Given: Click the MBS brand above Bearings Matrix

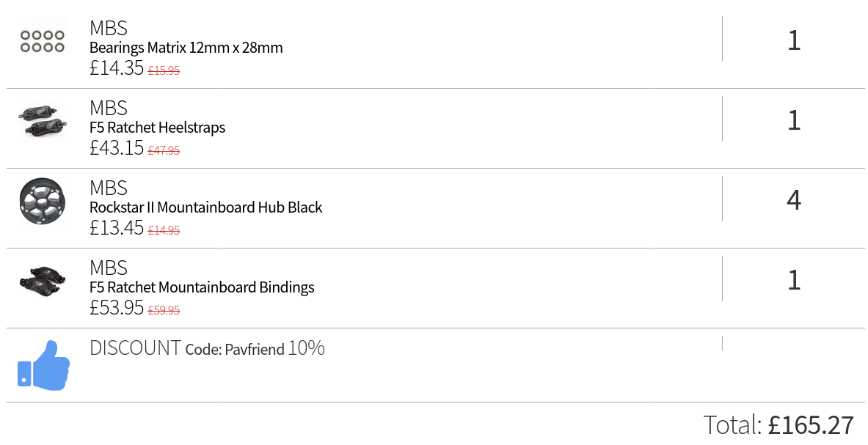Looking at the screenshot, I should 109,28.
